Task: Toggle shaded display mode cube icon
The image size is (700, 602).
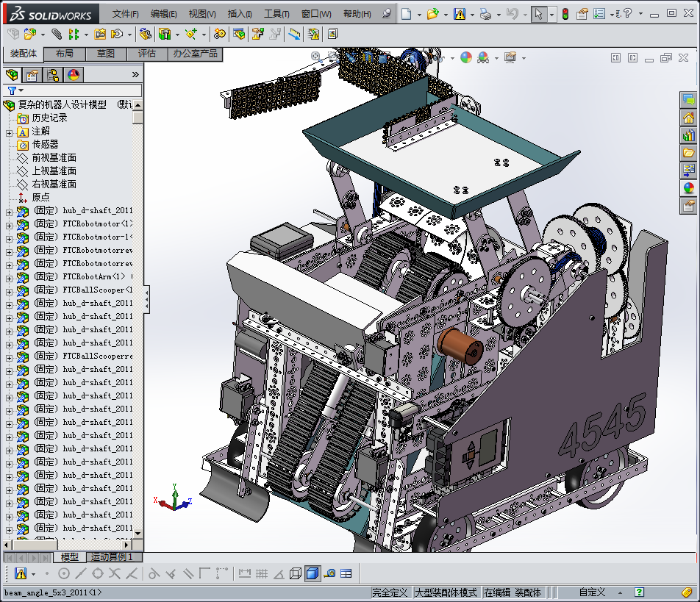Action: 312,573
